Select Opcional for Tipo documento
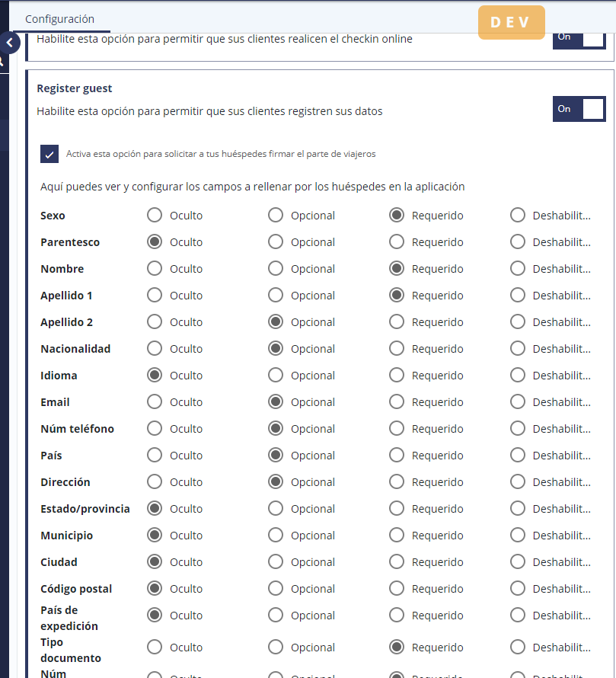Viewport: 616px width, 678px height. (x=276, y=648)
